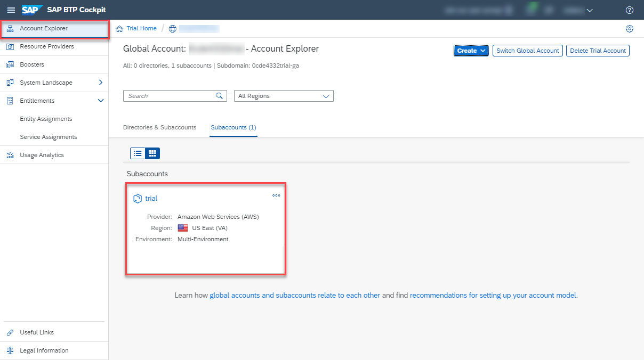Switch to Subaccounts (1) tab

[234, 127]
